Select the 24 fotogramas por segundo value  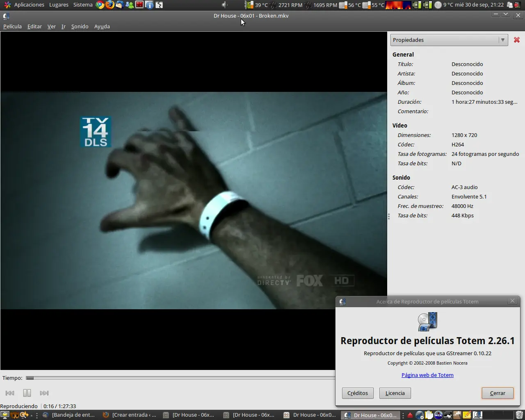click(485, 154)
